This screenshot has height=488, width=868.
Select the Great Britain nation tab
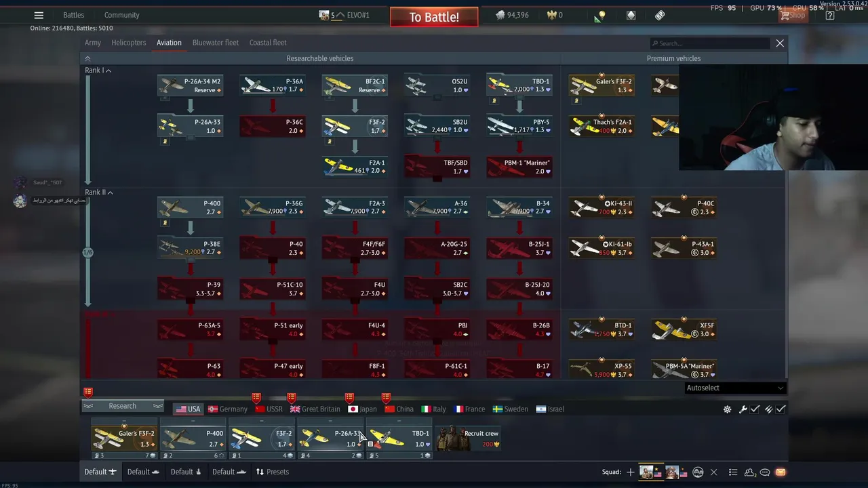coord(315,409)
